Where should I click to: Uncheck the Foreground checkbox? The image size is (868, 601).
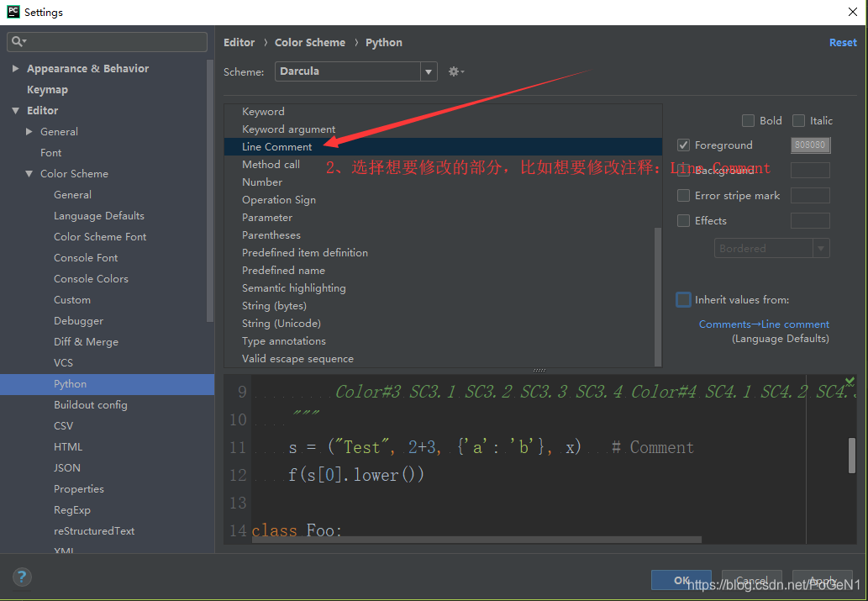pos(684,145)
